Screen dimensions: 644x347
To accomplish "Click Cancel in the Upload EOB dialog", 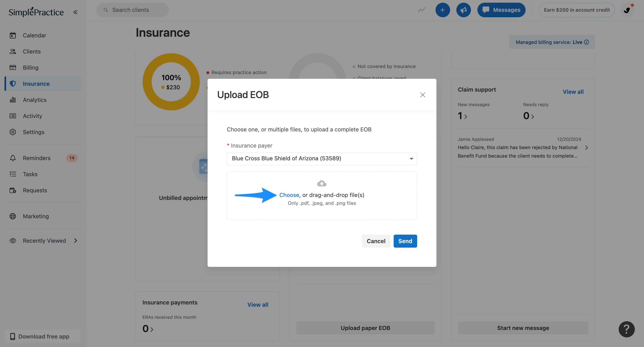I will click(376, 241).
